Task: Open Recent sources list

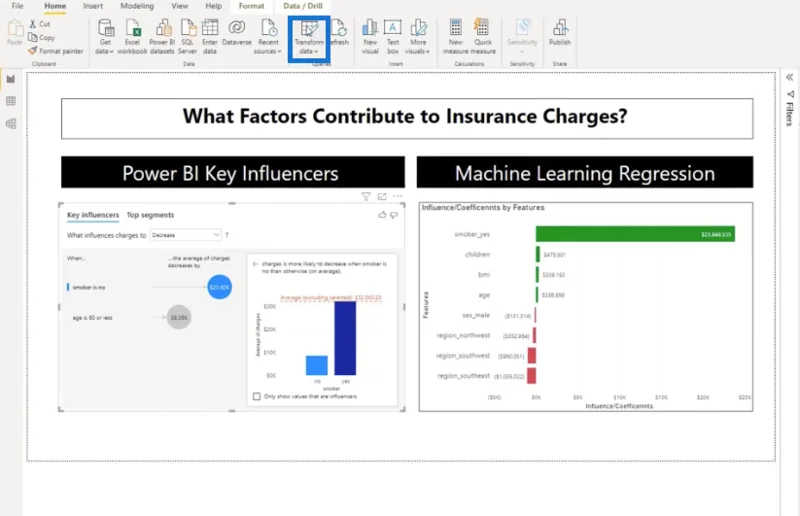Action: pyautogui.click(x=268, y=36)
